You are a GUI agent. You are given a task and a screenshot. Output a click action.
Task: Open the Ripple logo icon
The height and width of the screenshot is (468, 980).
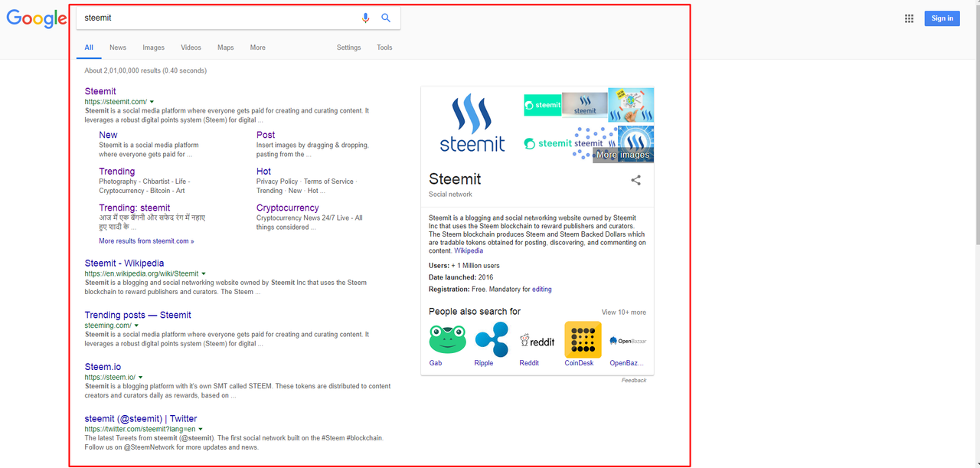tap(492, 339)
